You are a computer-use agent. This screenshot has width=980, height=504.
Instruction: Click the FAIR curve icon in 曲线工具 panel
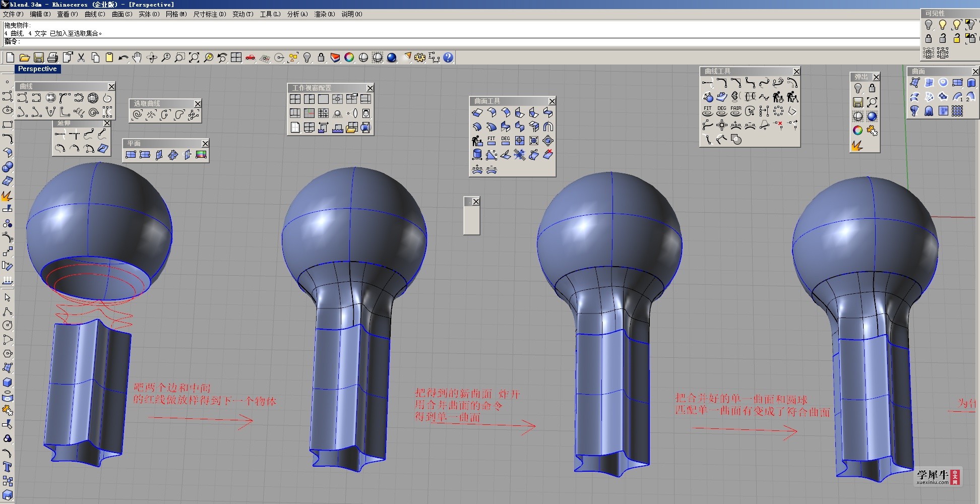pos(736,111)
